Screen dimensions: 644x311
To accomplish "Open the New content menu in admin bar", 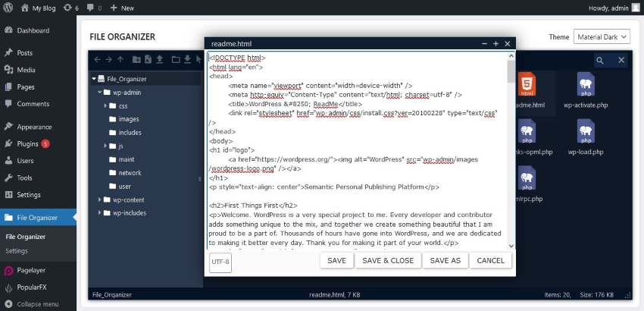I will pos(122,8).
